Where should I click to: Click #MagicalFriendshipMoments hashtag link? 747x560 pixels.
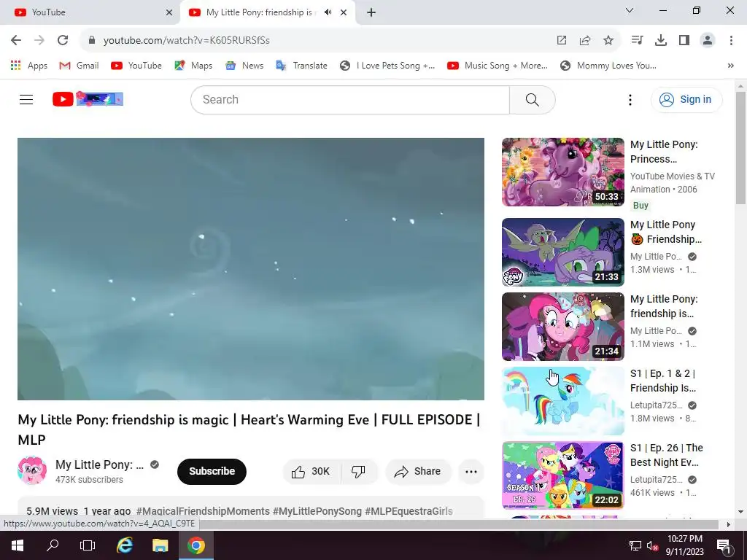click(x=203, y=511)
